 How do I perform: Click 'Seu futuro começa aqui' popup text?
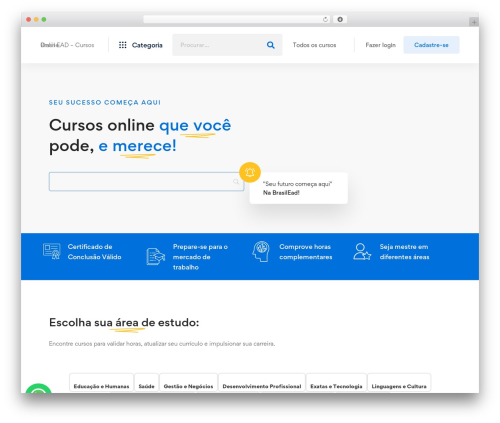click(297, 184)
